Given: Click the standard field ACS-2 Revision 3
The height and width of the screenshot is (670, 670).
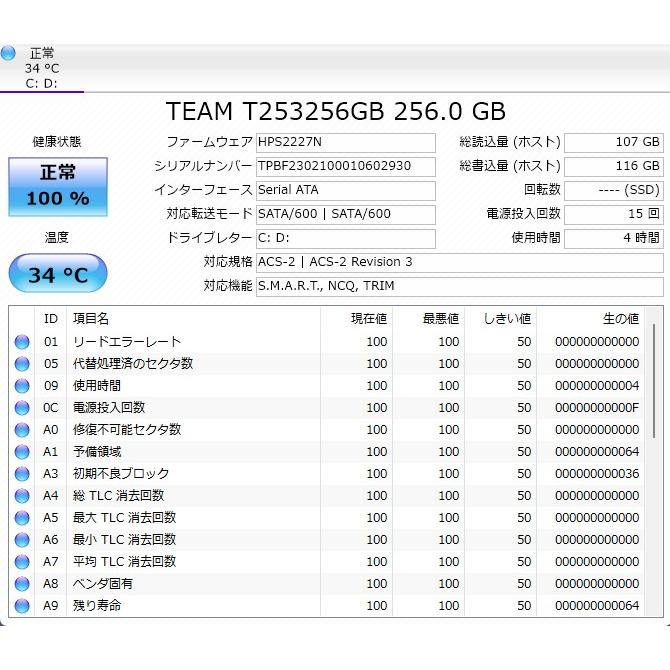Looking at the screenshot, I should tap(460, 262).
